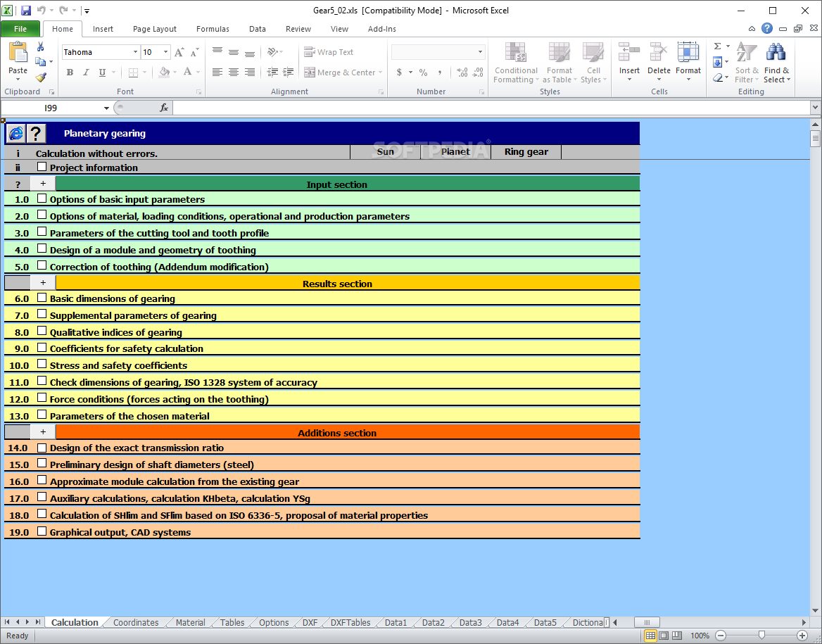The height and width of the screenshot is (644, 822).
Task: Check Basic dimensions of gearing checkbox
Action: [42, 297]
